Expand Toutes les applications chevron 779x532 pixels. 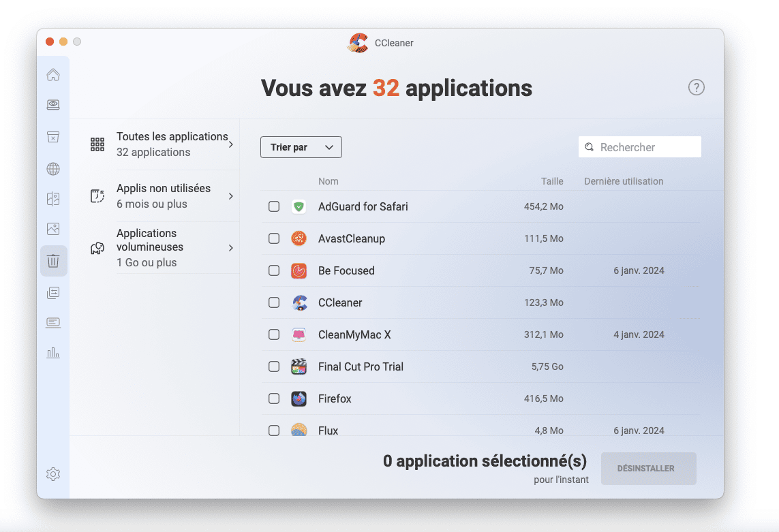[231, 144]
